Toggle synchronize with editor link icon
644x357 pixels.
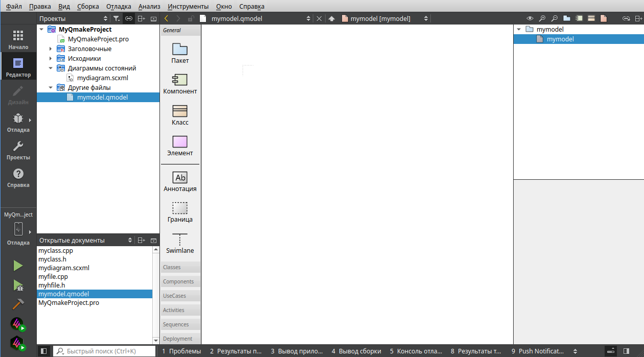(x=129, y=18)
